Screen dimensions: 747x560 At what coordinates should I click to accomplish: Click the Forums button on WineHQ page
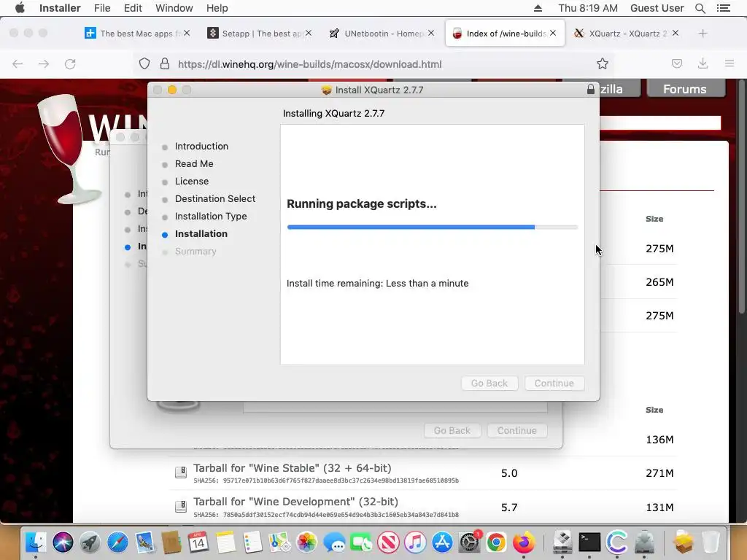coord(684,89)
